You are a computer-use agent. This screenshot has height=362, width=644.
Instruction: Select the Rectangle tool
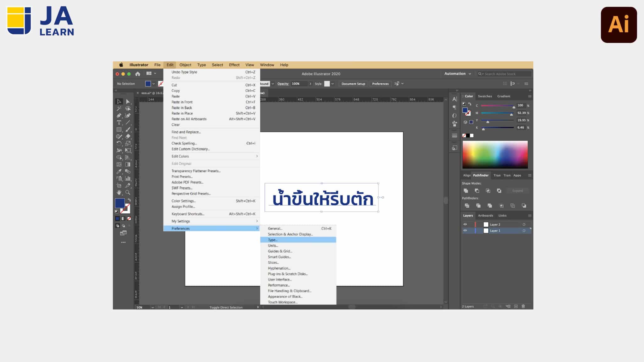point(119,129)
